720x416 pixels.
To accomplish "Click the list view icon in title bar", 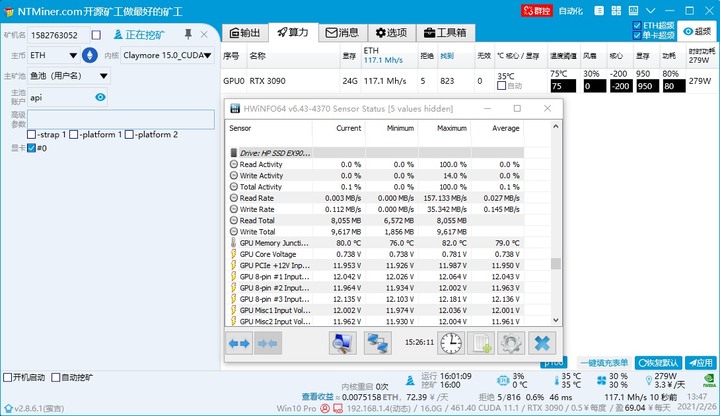I will (599, 11).
